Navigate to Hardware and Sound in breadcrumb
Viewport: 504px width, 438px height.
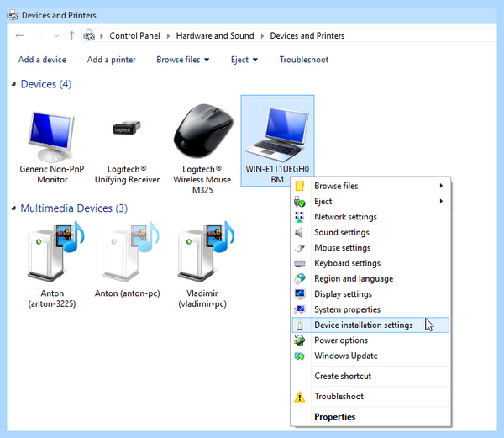coord(215,35)
